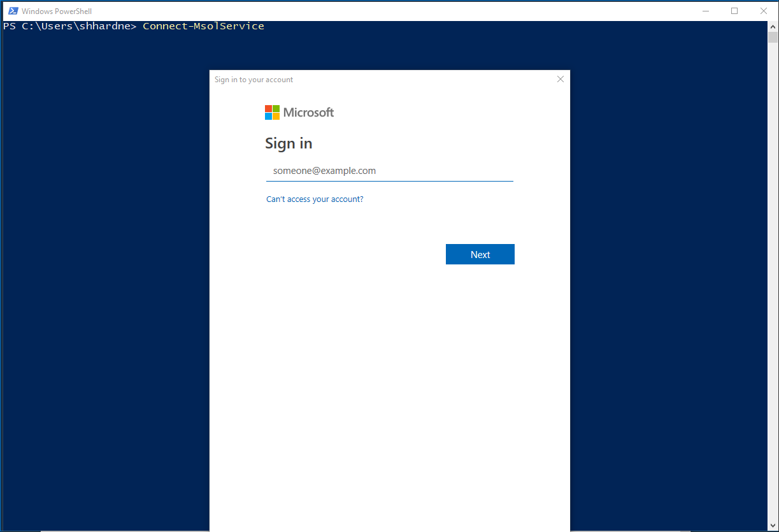Close the Windows PowerShell window
779x532 pixels.
764,11
